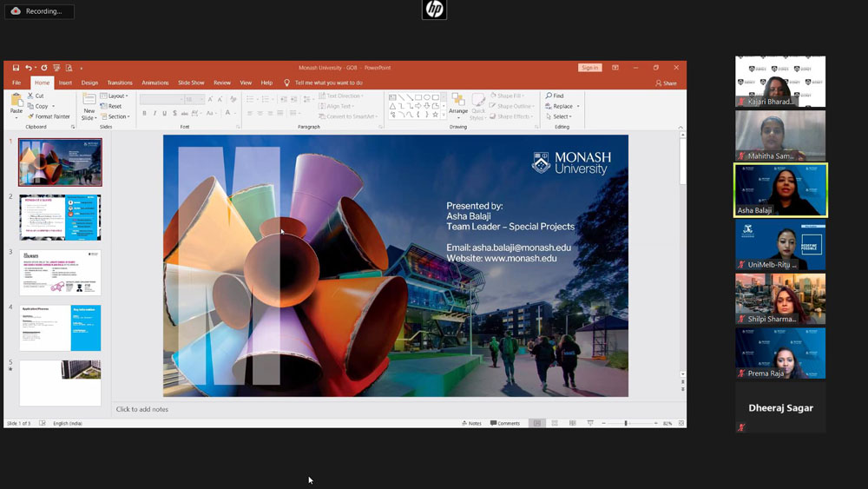Switch to the Design tab
Viewport: 868px width, 489px height.
point(89,83)
